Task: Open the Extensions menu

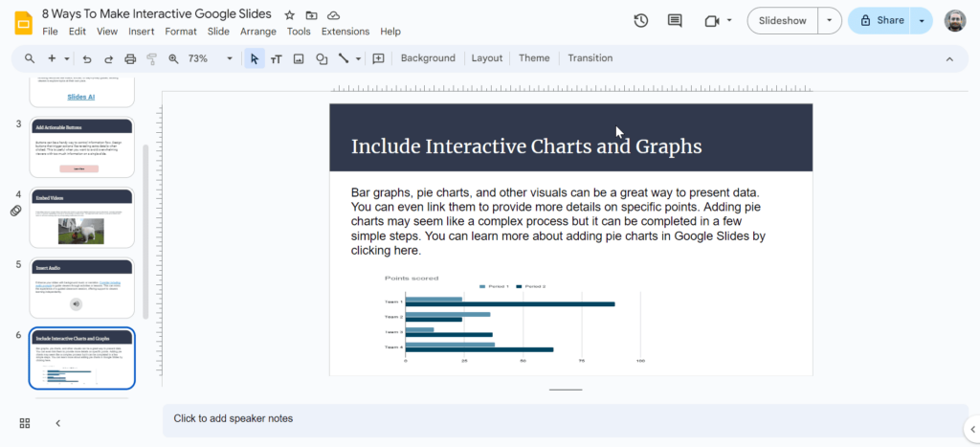Action: (x=345, y=32)
